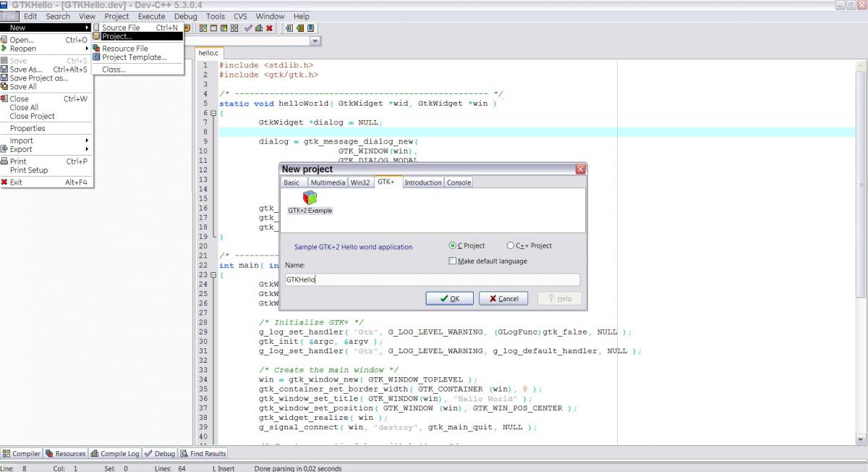This screenshot has width=868, height=472.
Task: Click the Compile toolbar icon
Action: click(x=203, y=28)
